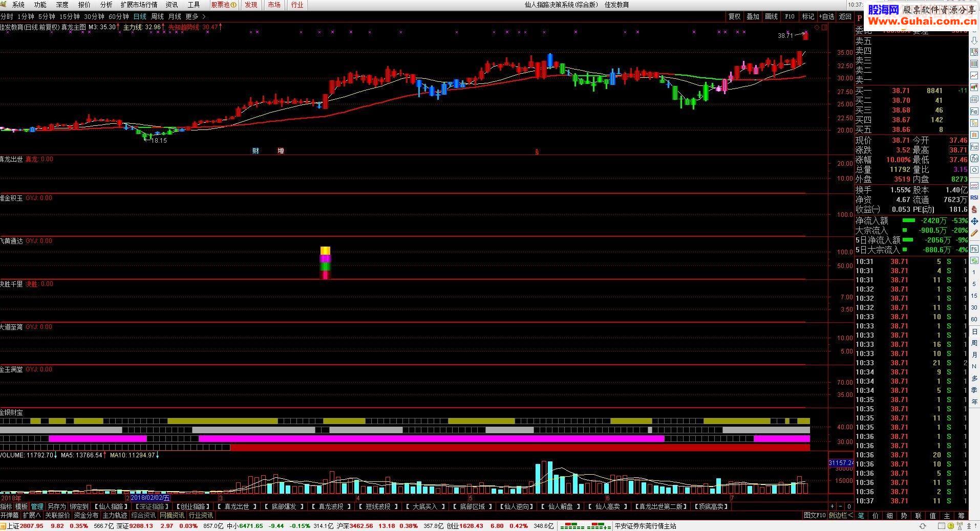Open the 系统 system menu
Image resolution: width=980 pixels, height=531 pixels.
[18, 5]
